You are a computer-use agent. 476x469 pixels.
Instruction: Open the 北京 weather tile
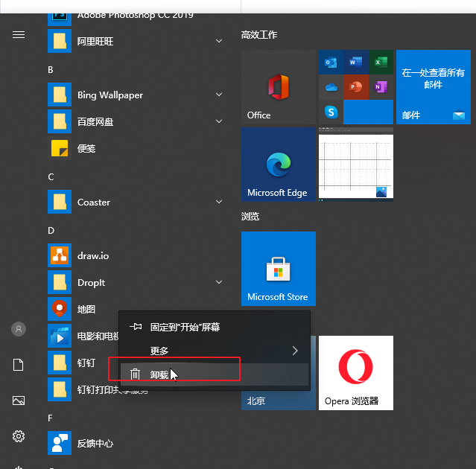click(x=279, y=400)
